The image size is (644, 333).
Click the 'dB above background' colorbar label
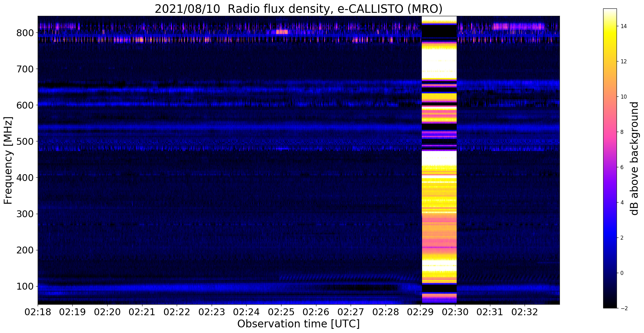634,159
